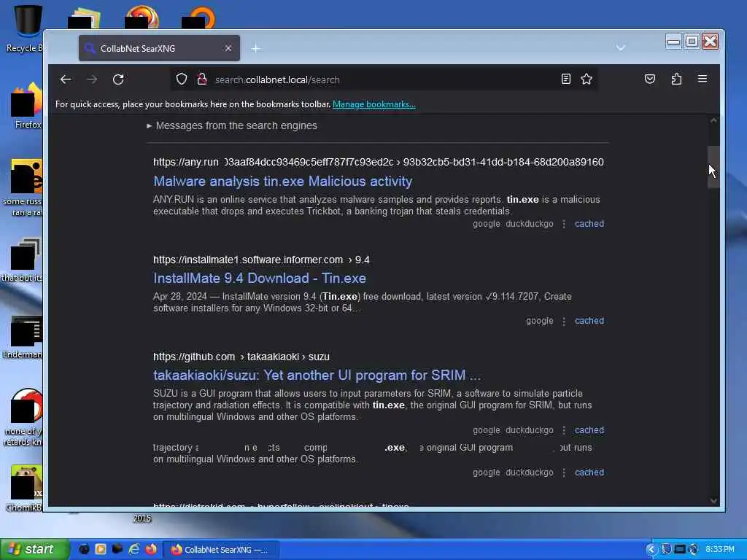Open cached link for the InstallMate result
This screenshot has width=747, height=560.
(x=589, y=321)
